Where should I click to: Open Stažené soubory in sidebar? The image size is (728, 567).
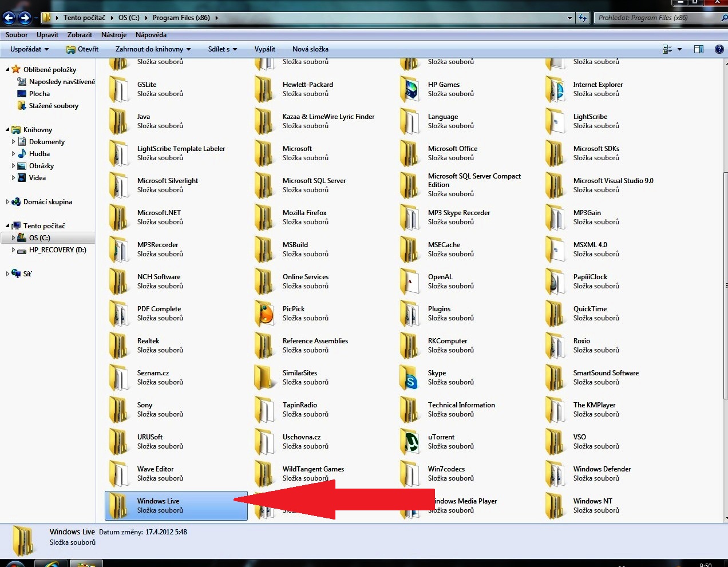(54, 106)
